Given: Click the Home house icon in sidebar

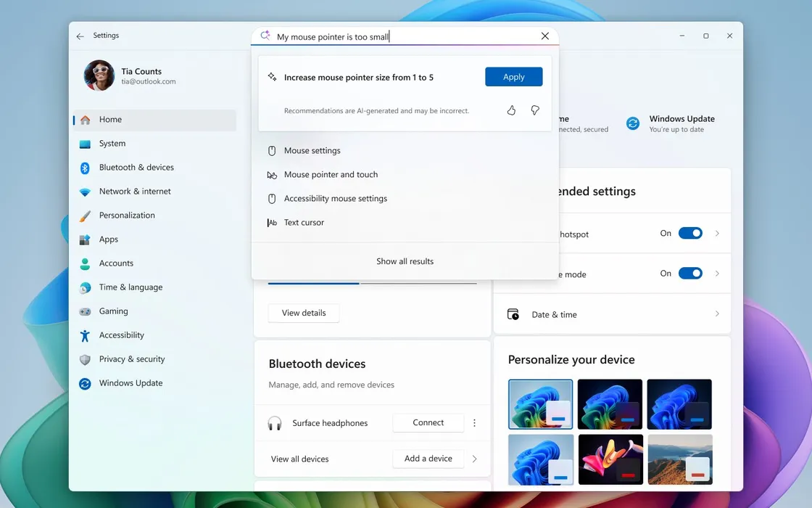Looking at the screenshot, I should point(85,120).
